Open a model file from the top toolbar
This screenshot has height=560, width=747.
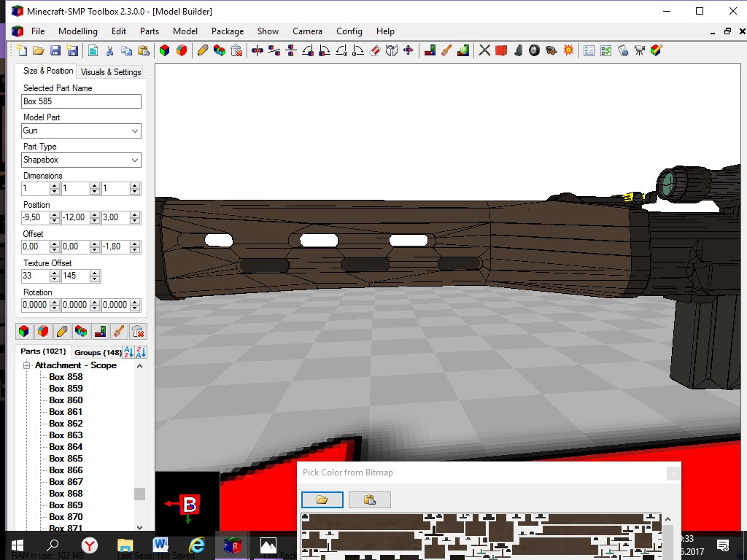[x=39, y=50]
